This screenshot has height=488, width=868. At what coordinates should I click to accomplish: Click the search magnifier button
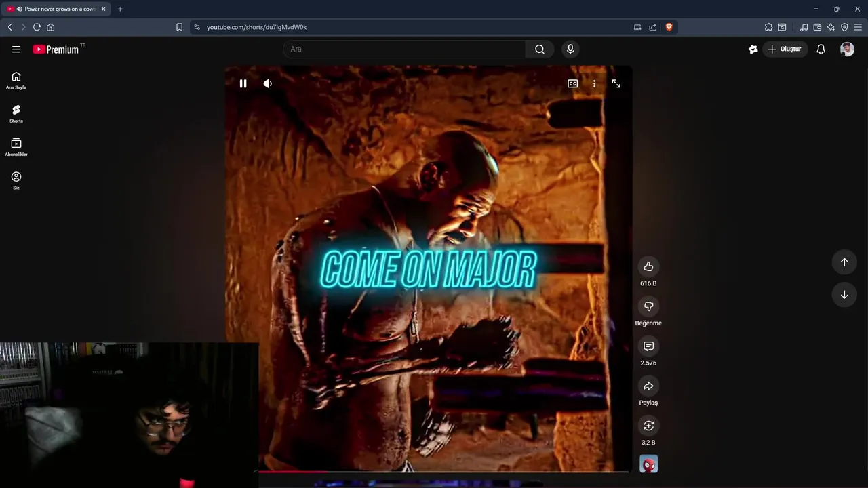point(540,49)
